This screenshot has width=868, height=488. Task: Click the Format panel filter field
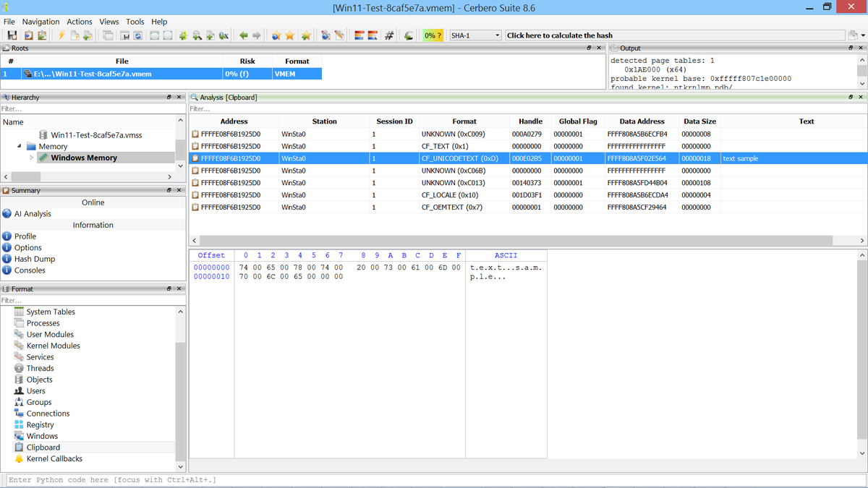click(x=93, y=300)
